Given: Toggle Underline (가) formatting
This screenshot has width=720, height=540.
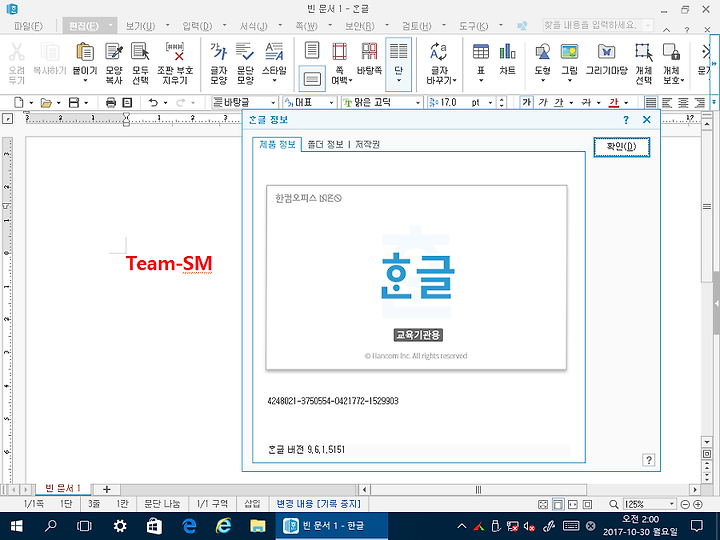Looking at the screenshot, I should pos(558,102).
